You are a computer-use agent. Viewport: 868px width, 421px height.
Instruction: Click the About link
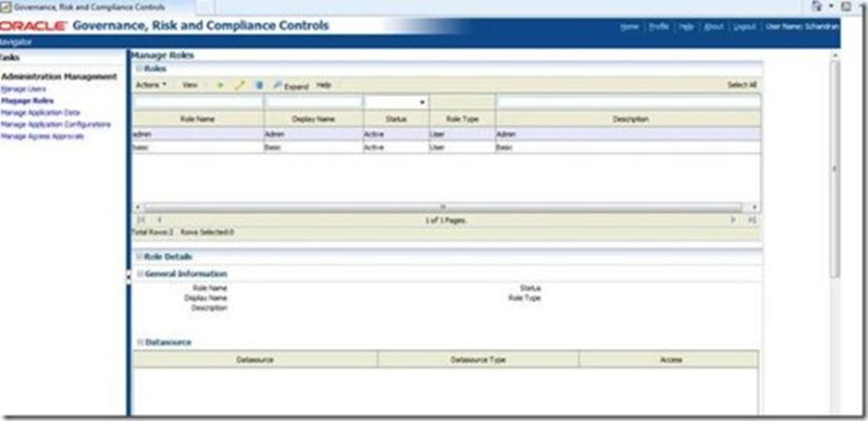pos(713,26)
